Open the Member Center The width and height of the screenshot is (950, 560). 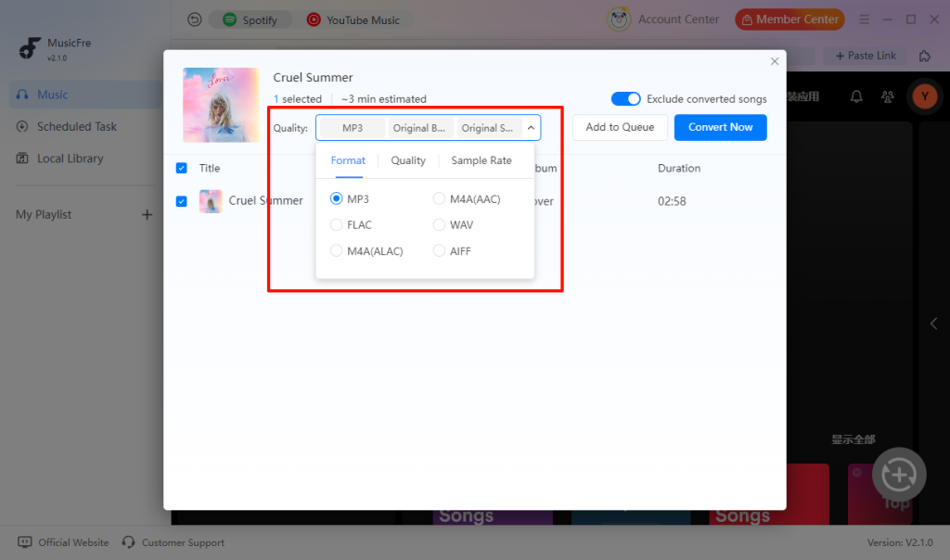point(790,19)
